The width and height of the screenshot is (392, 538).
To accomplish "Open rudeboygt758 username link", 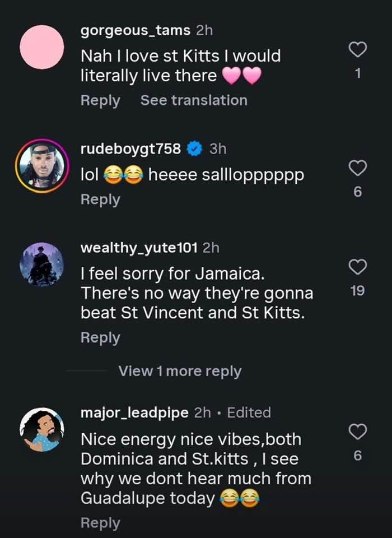I will (130, 149).
